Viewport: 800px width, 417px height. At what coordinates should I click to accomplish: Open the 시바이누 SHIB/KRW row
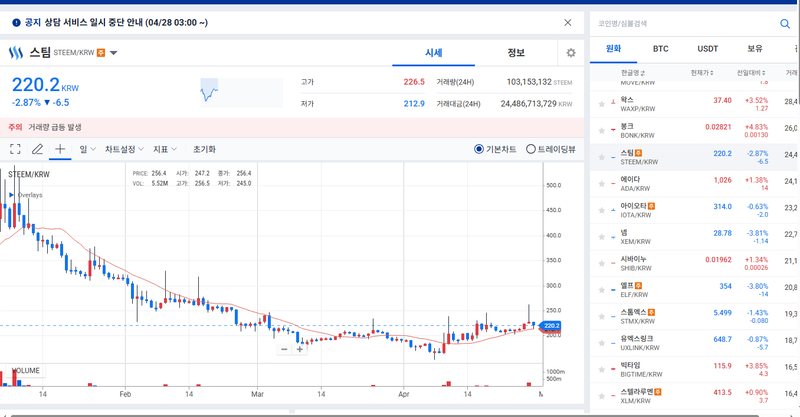point(695,263)
